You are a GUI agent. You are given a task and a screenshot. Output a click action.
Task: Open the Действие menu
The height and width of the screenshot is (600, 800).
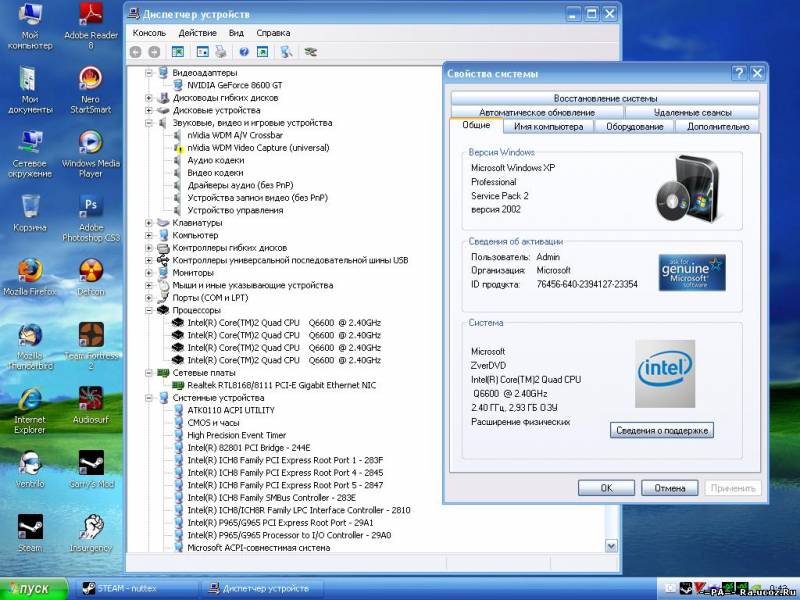pyautogui.click(x=197, y=33)
